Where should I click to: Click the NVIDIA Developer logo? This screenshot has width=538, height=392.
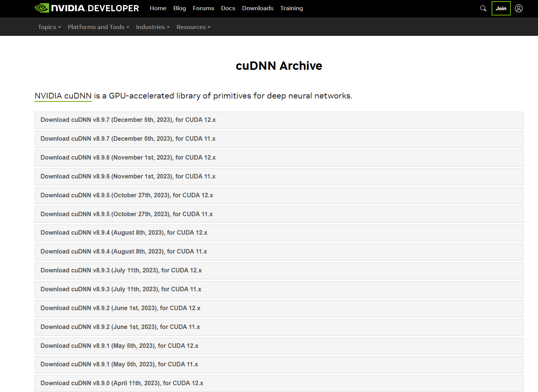[87, 8]
